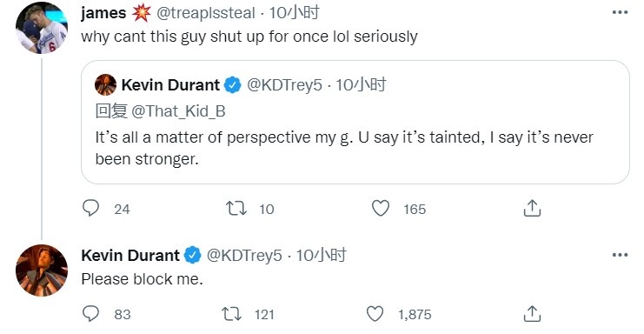Retweet the 'Please block me' tweet
Screen dimensions: 644x334
232,314
